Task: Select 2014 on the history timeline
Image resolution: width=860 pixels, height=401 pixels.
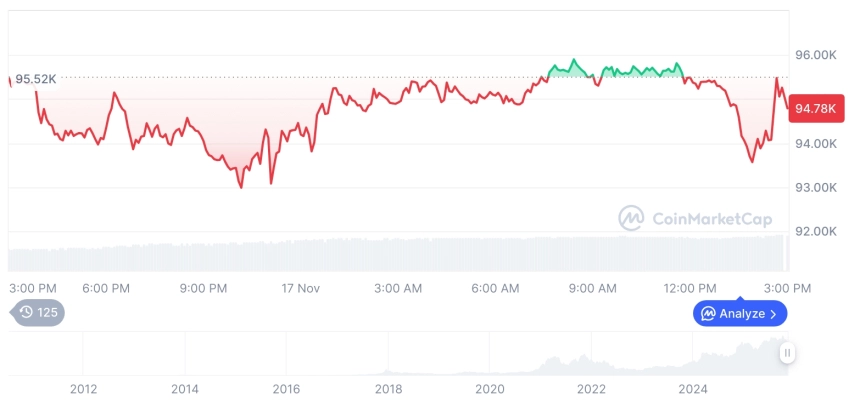Action: 184,389
